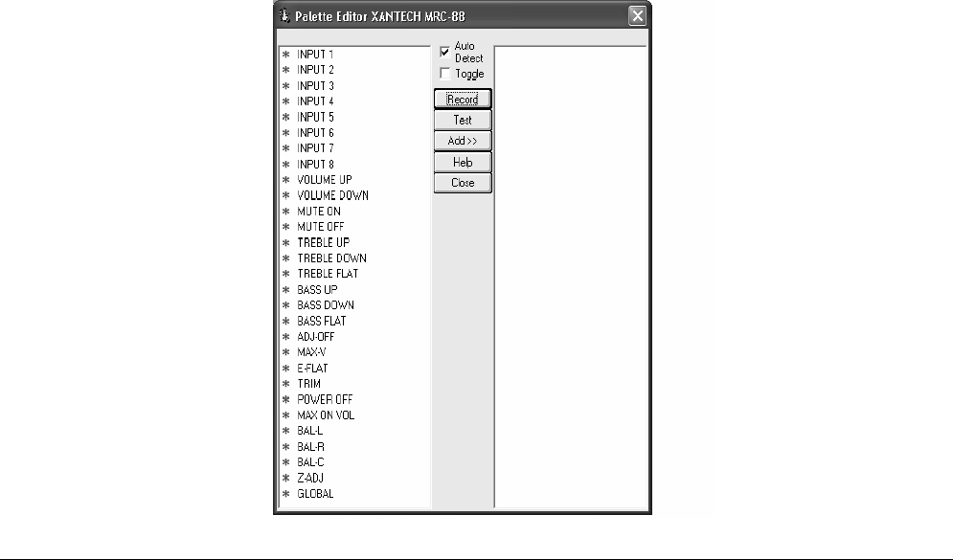
Task: Close the Palette Editor window with the X
Action: [637, 15]
